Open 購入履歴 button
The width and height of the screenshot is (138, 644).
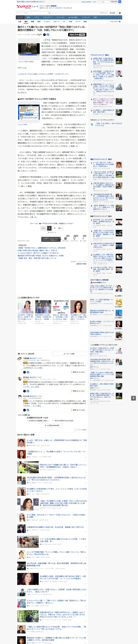112,13
